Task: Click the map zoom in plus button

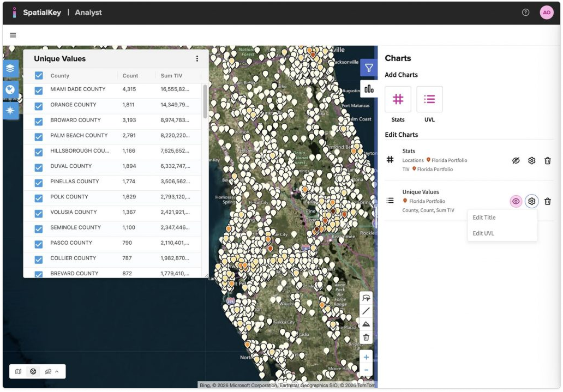Action: point(366,357)
